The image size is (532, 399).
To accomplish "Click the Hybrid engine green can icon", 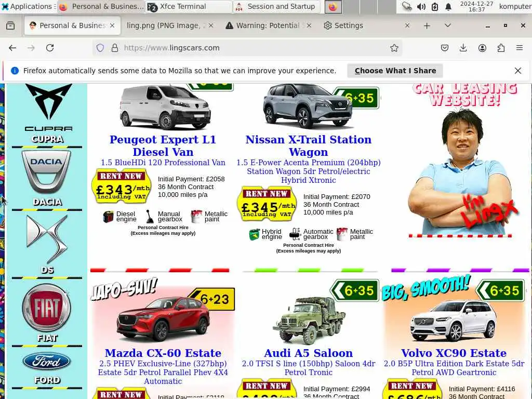I will [254, 234].
